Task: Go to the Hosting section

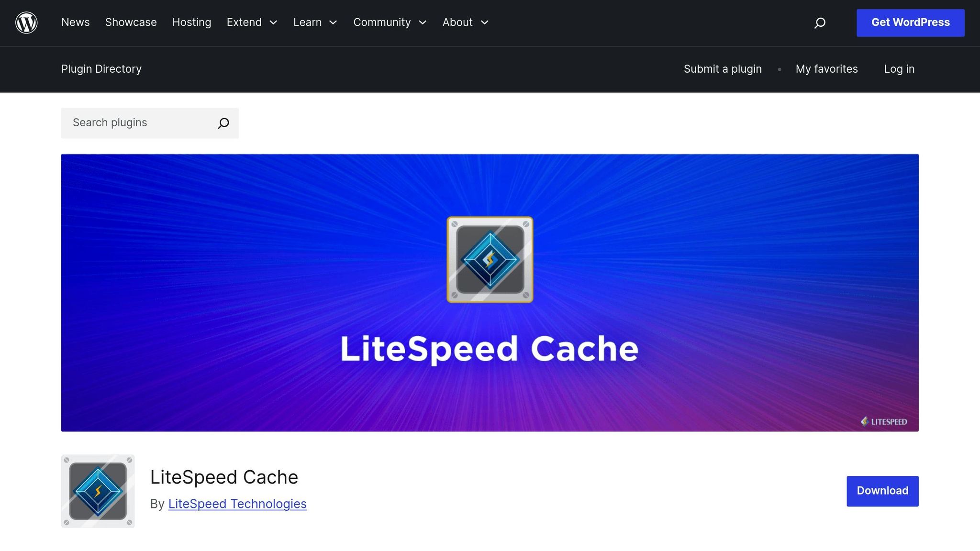Action: pos(191,22)
